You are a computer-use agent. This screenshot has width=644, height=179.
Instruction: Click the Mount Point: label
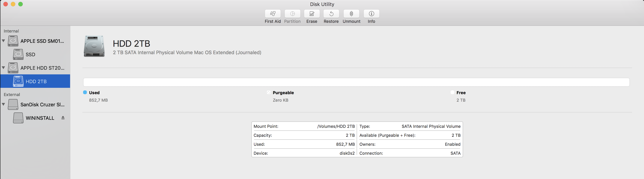pyautogui.click(x=266, y=126)
